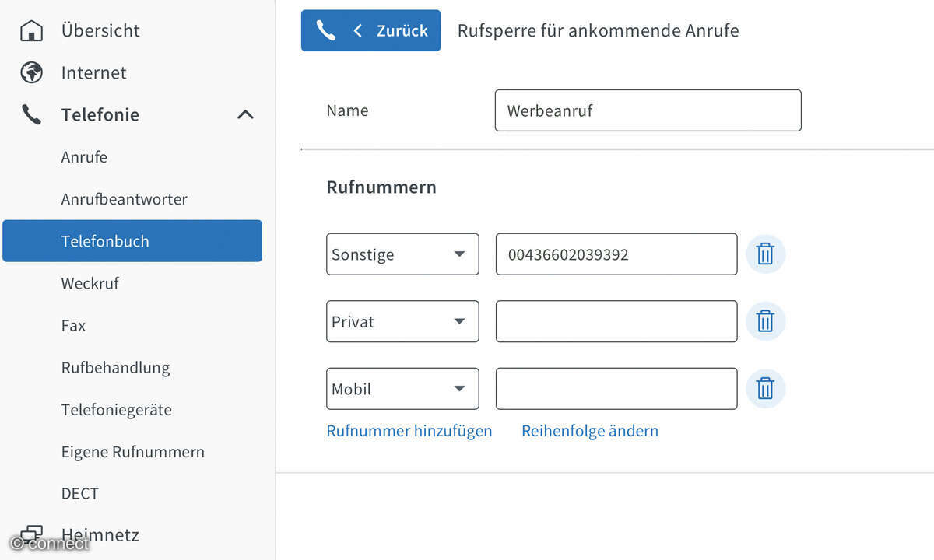Click the globe icon beside Internet
This screenshot has height=560, width=934.
[31, 72]
